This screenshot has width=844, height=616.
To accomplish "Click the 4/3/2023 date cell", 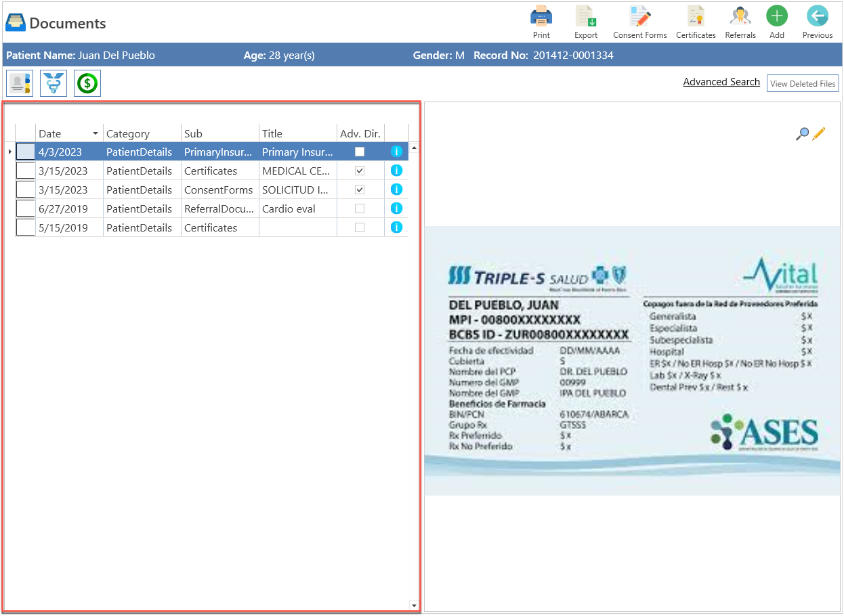I will click(x=69, y=152).
